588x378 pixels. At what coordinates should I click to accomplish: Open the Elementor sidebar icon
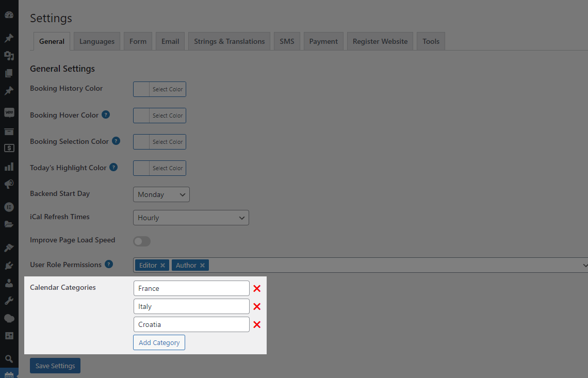click(x=9, y=207)
